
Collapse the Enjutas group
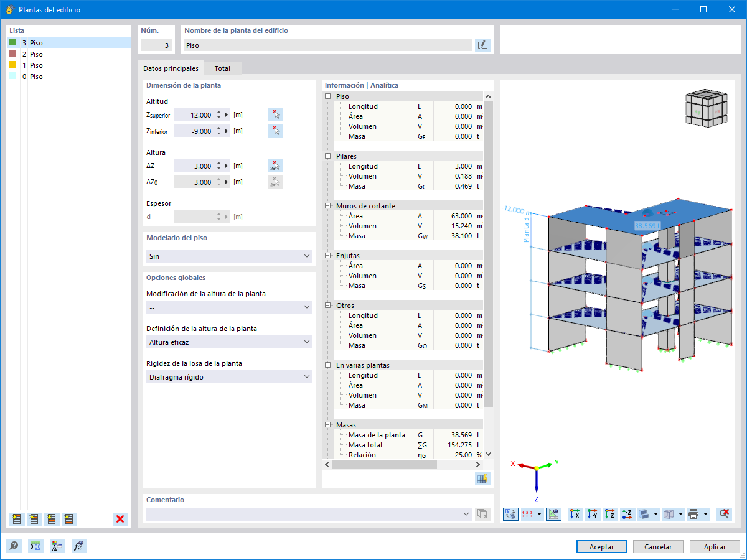coord(328,256)
